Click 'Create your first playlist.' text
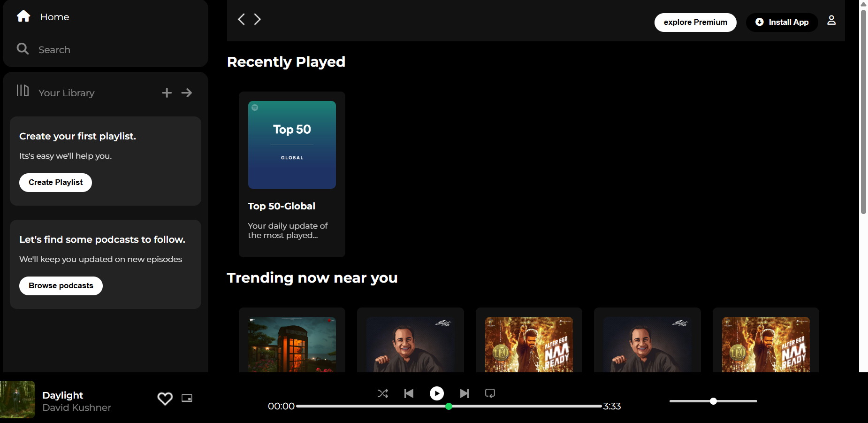 coord(78,136)
